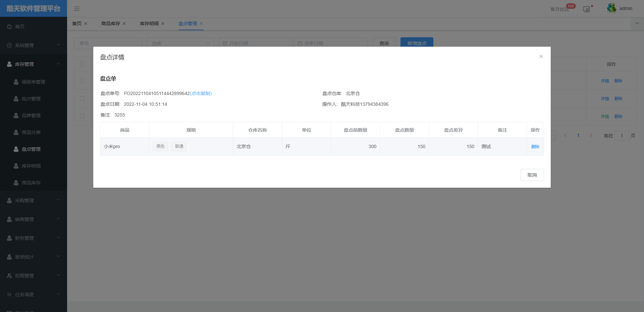
Task: Click the page number jump input field
Action: point(622,136)
